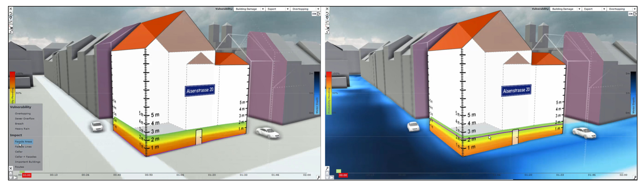Select the pin marker tool in left view

pos(11,18)
